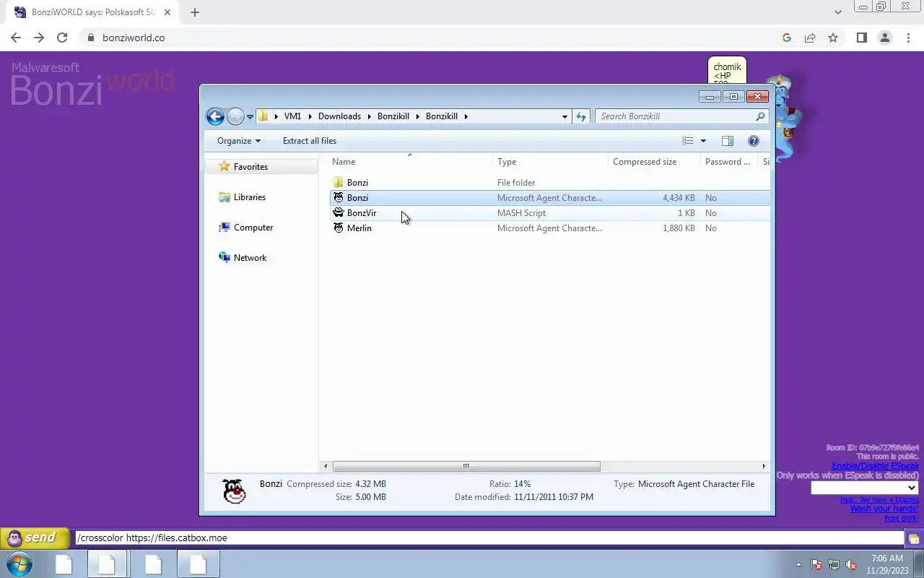Sort by Type column header

coord(550,162)
